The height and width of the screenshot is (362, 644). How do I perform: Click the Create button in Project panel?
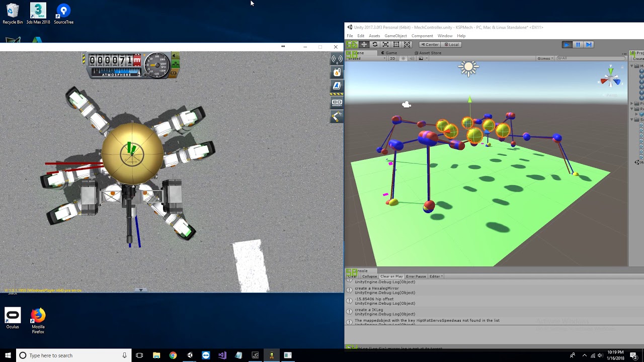[638, 59]
